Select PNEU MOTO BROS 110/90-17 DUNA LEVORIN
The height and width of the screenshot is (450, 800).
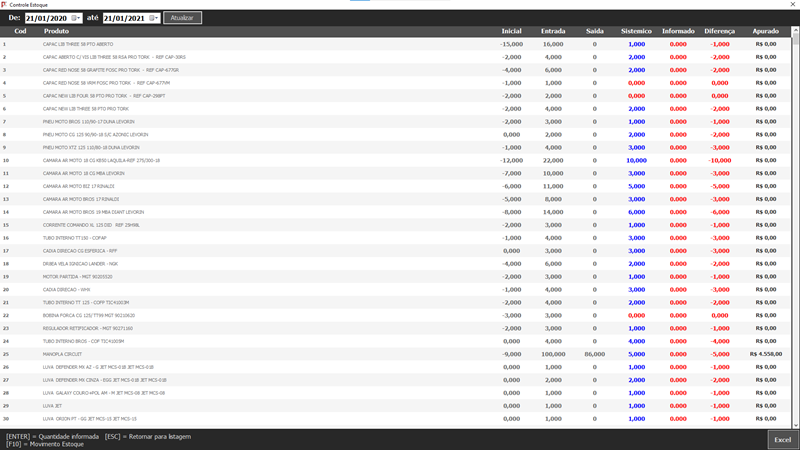click(x=395, y=122)
